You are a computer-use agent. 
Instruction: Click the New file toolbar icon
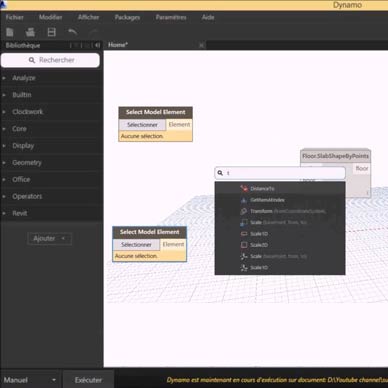[10, 32]
